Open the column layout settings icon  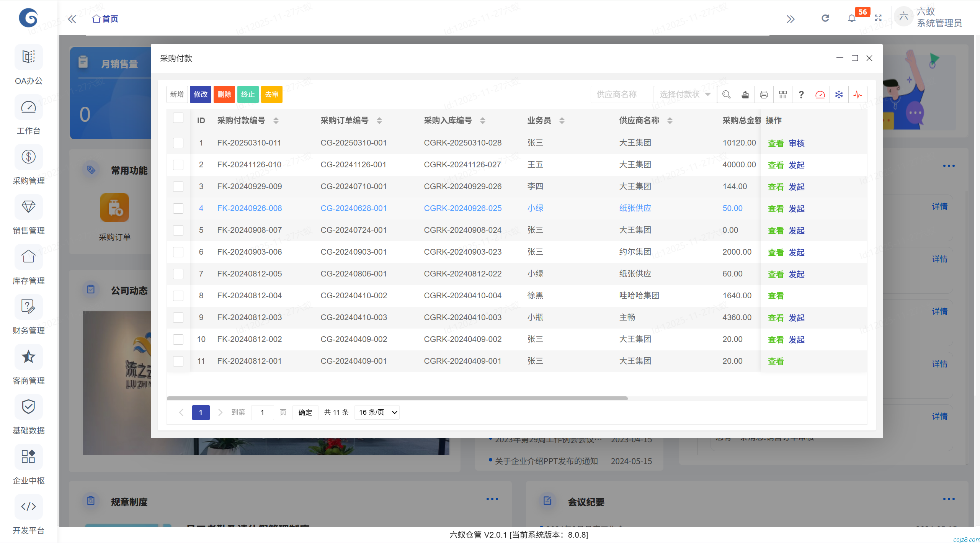point(782,94)
